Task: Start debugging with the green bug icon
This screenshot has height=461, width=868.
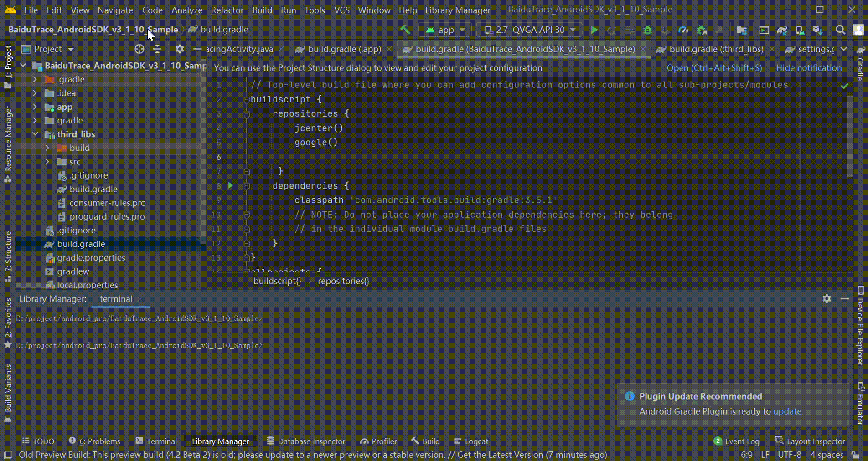Action: pyautogui.click(x=647, y=30)
